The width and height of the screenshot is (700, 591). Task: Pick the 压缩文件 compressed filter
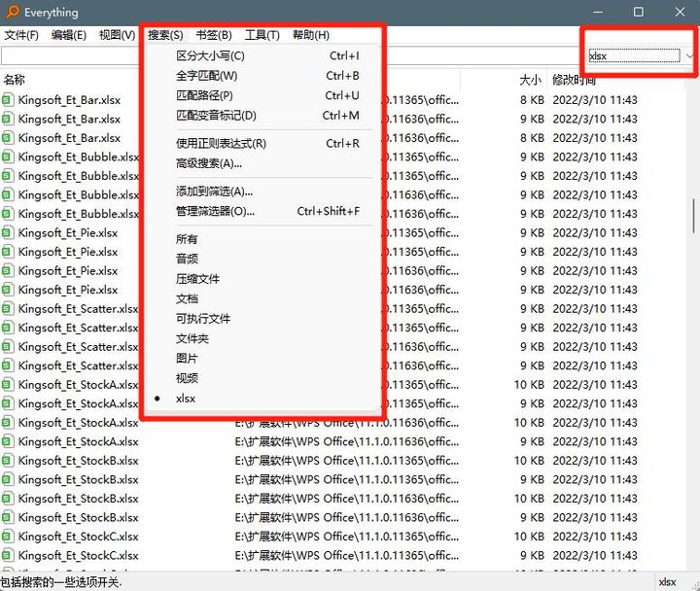coord(197,279)
